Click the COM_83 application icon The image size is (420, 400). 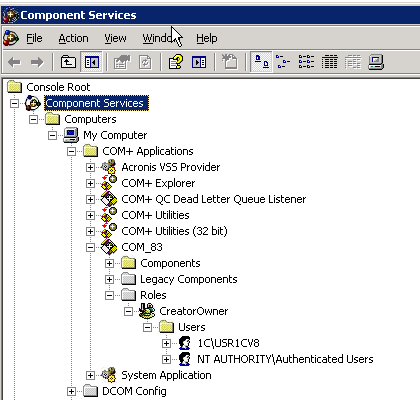point(109,247)
